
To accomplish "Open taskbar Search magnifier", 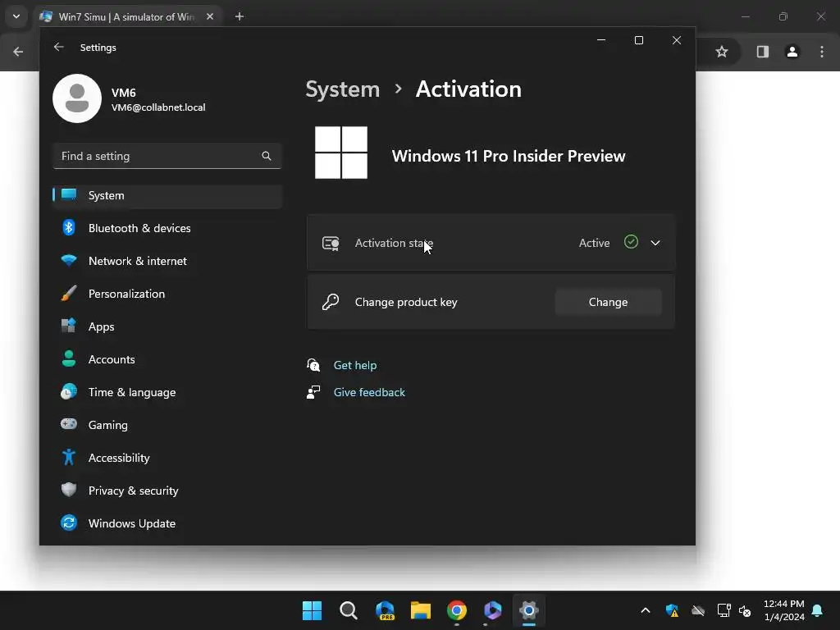I will 348,610.
